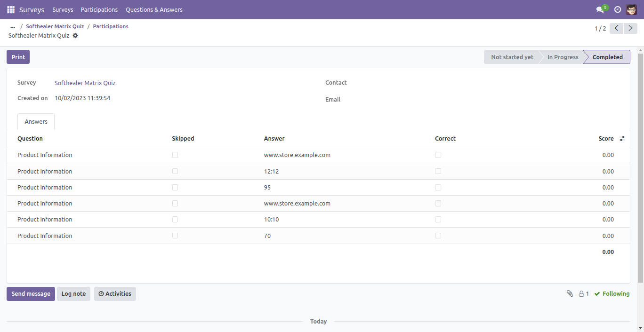
Task: Open the user avatar menu
Action: click(x=631, y=9)
